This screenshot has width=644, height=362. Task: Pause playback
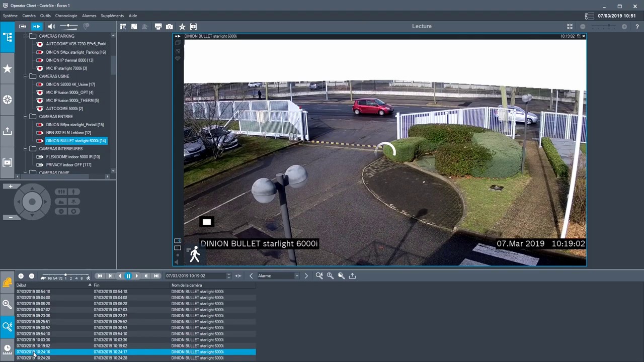(128, 276)
